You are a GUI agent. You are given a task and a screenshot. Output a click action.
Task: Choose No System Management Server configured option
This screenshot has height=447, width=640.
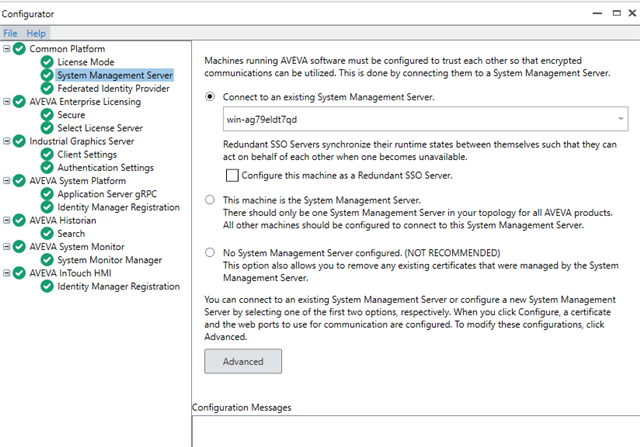210,253
